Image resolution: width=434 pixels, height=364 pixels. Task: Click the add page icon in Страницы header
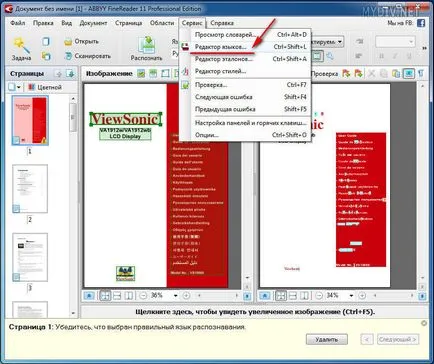tap(58, 74)
